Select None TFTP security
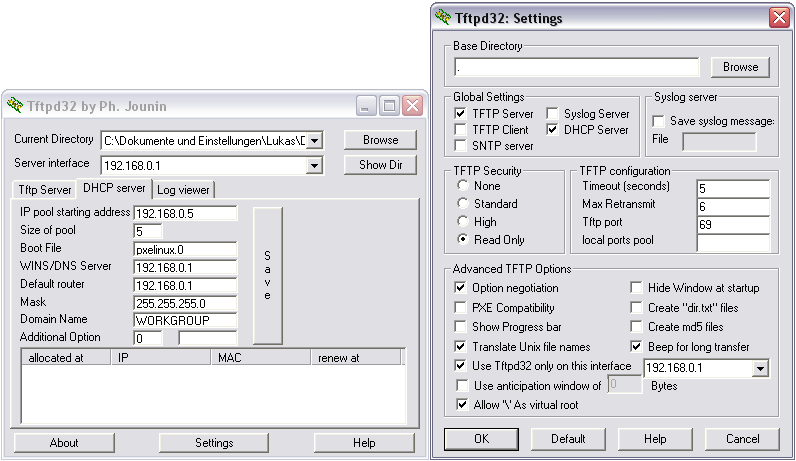This screenshot has width=796, height=461. [462, 185]
